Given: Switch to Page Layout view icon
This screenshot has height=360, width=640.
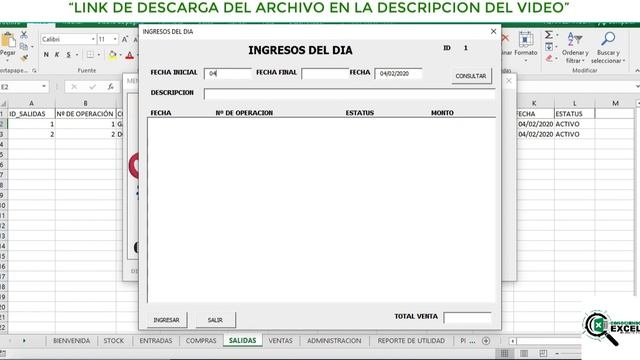Looking at the screenshot, I should click(x=524, y=353).
